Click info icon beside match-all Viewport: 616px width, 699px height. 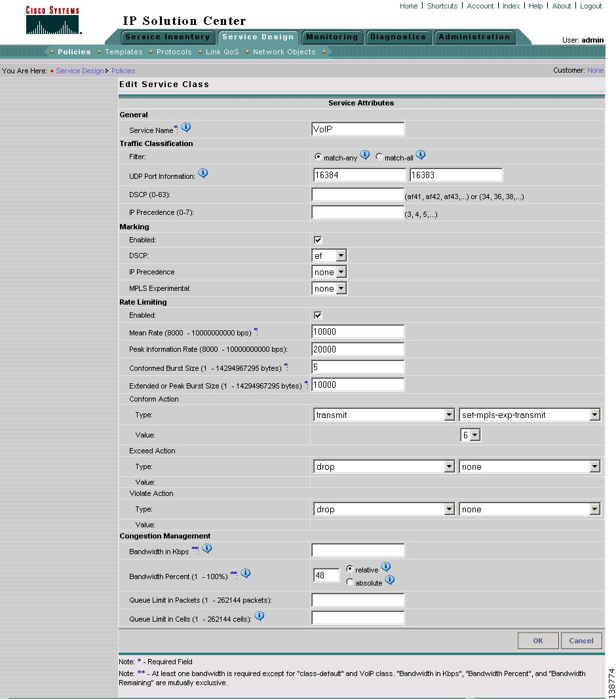(x=421, y=155)
